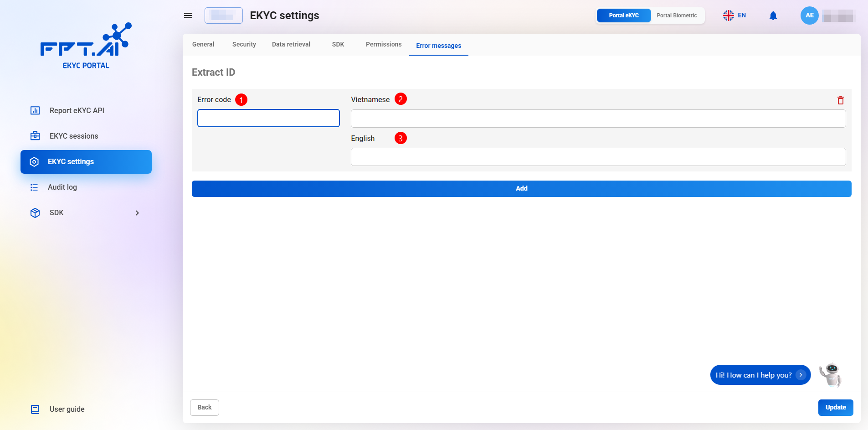Click the Update button

(835, 407)
